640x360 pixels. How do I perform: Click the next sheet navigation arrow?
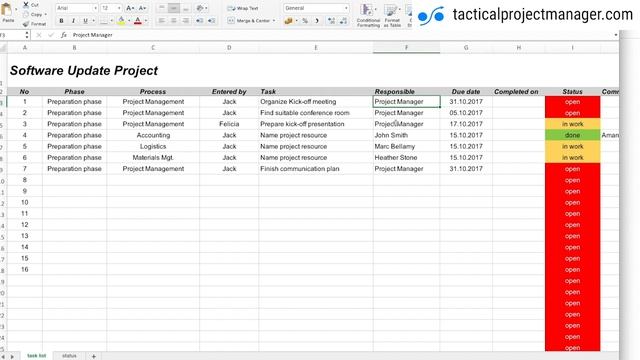[x=12, y=357]
